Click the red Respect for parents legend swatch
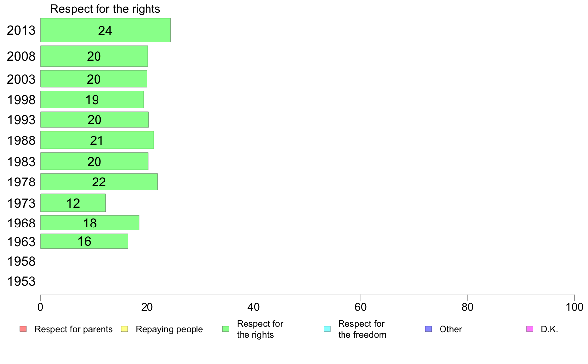This screenshot has height=364, width=588. pyautogui.click(x=23, y=329)
